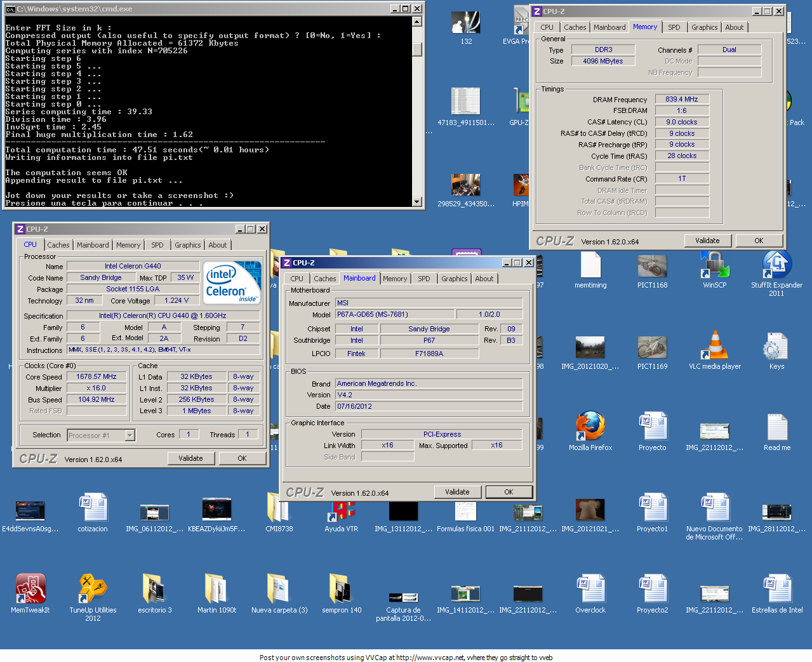Click the cmd.exe title bar icon

tap(10, 9)
